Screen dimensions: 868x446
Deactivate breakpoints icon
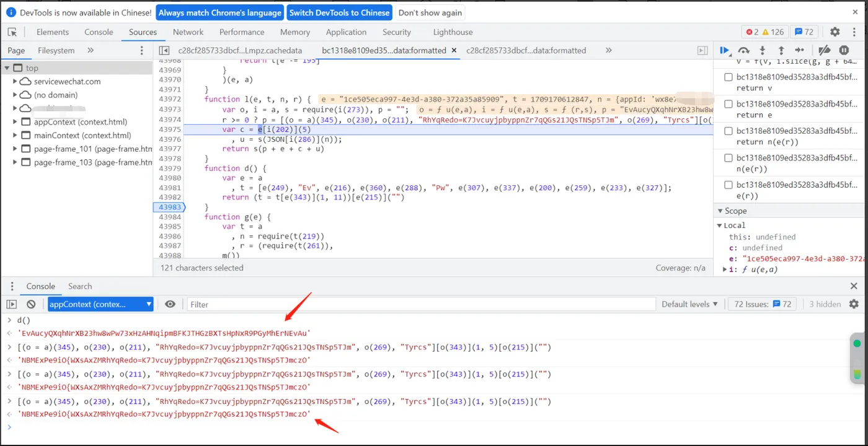click(824, 50)
